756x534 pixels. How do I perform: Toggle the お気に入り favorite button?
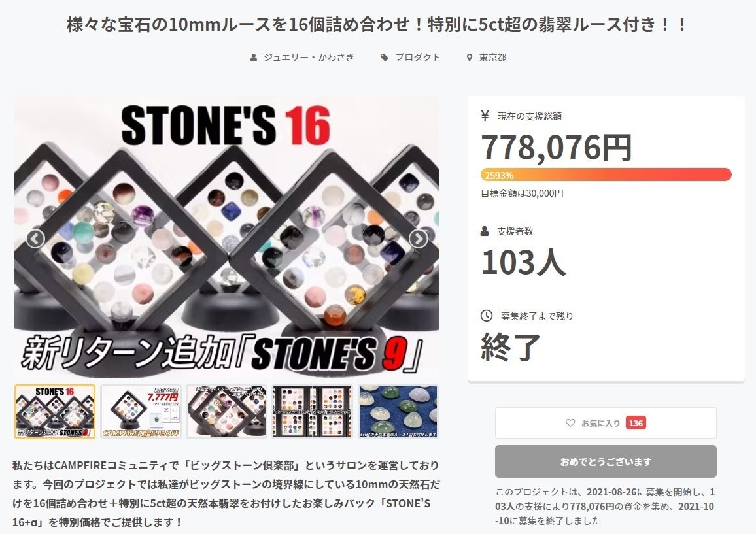click(606, 423)
